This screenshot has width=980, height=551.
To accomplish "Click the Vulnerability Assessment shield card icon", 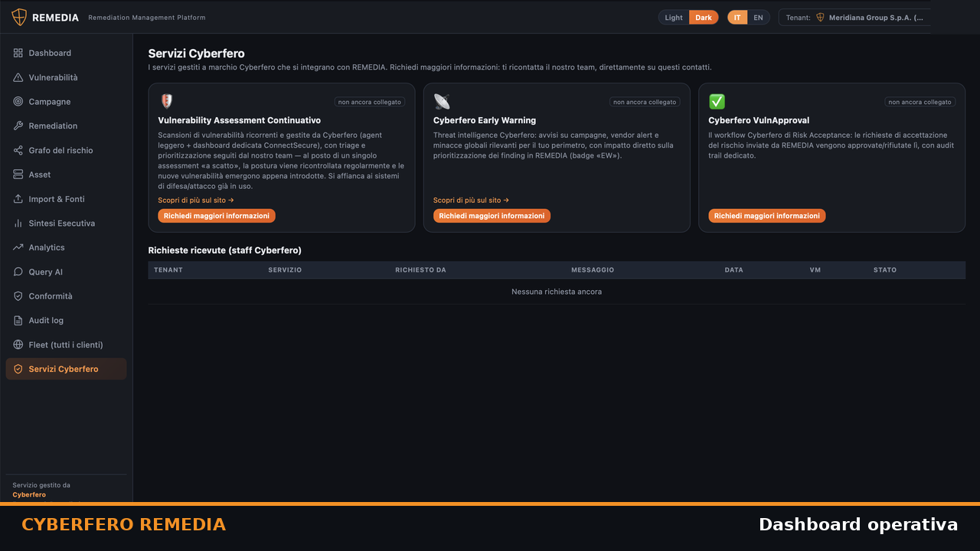I will pos(166,101).
